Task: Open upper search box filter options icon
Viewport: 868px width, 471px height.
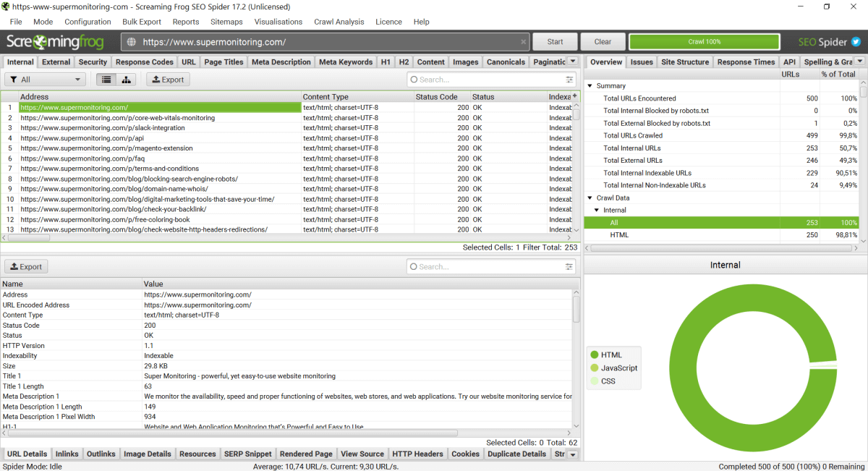Action: [x=569, y=80]
